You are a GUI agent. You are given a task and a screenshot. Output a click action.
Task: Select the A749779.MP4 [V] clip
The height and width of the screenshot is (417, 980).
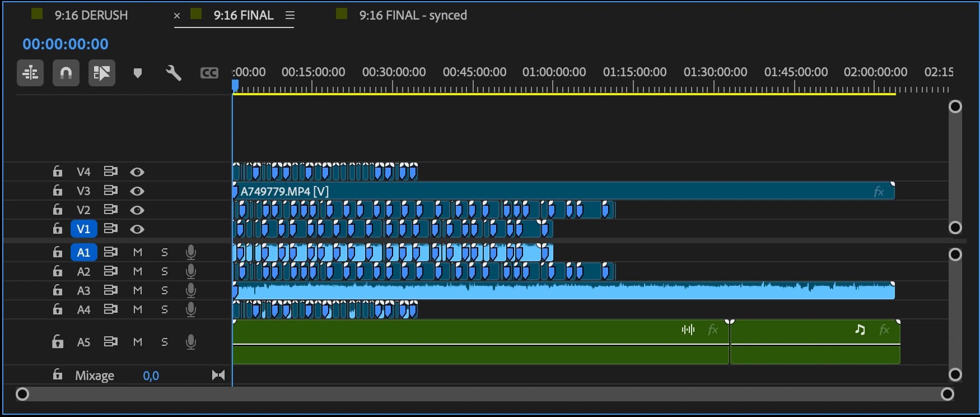pos(563,191)
